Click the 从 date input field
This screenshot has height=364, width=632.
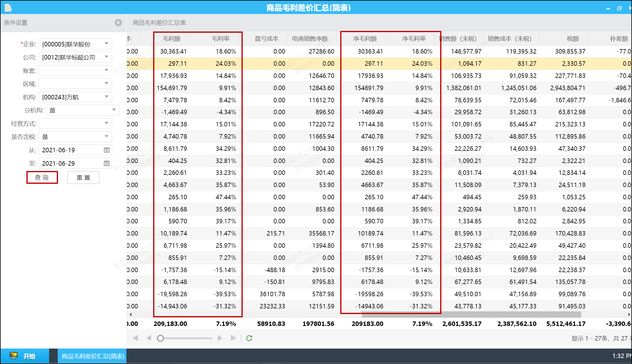pyautogui.click(x=75, y=150)
